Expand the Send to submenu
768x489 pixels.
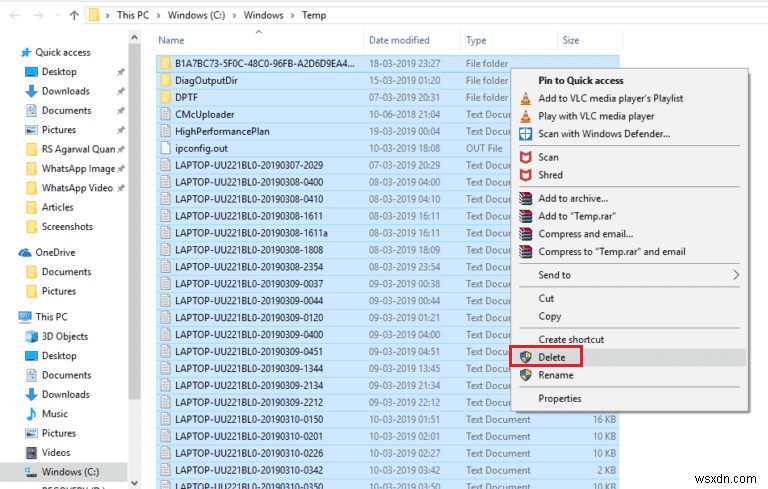click(x=735, y=275)
